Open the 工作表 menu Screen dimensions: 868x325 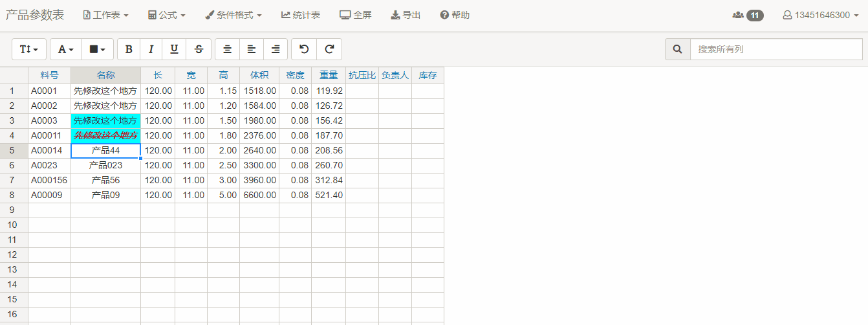click(x=106, y=15)
